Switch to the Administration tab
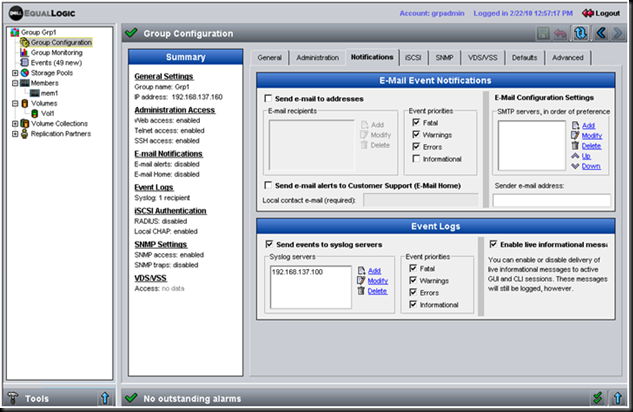633x412 pixels. pyautogui.click(x=317, y=58)
